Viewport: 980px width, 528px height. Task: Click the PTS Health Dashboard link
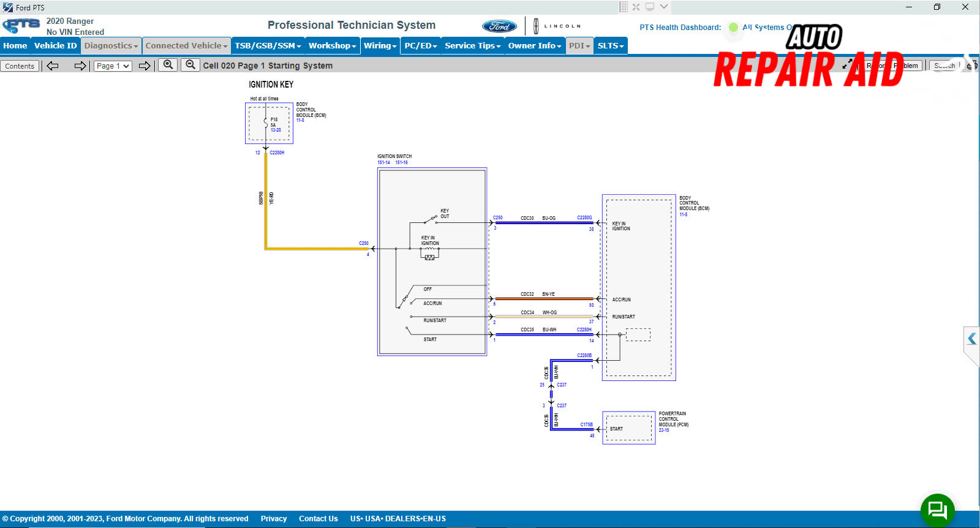click(680, 28)
